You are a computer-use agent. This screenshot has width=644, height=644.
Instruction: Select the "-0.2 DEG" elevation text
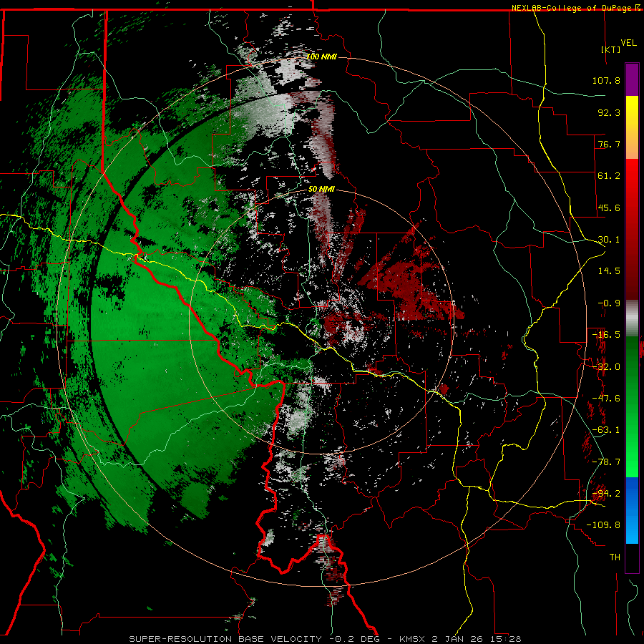click(354, 639)
